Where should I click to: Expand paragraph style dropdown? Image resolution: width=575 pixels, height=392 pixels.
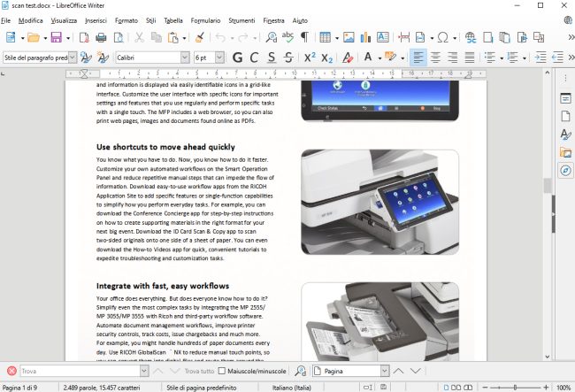pyautogui.click(x=73, y=58)
